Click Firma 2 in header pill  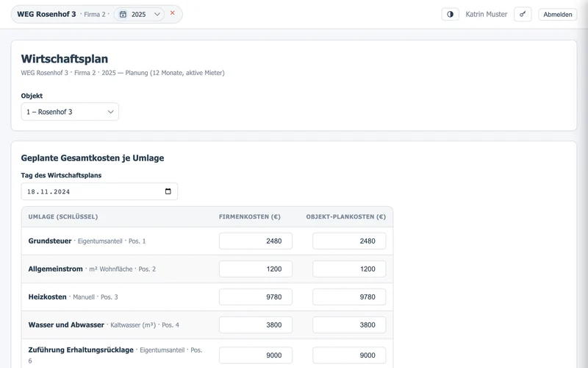click(x=95, y=14)
